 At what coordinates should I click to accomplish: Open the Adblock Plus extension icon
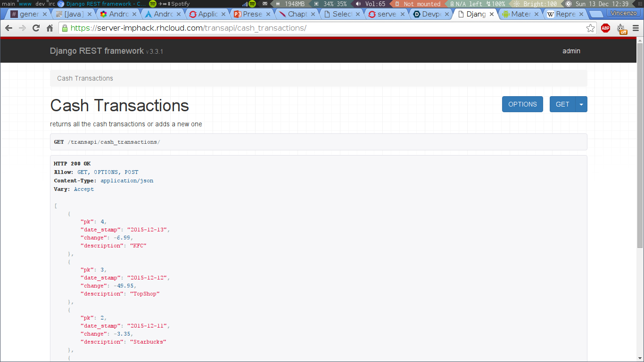pos(605,28)
